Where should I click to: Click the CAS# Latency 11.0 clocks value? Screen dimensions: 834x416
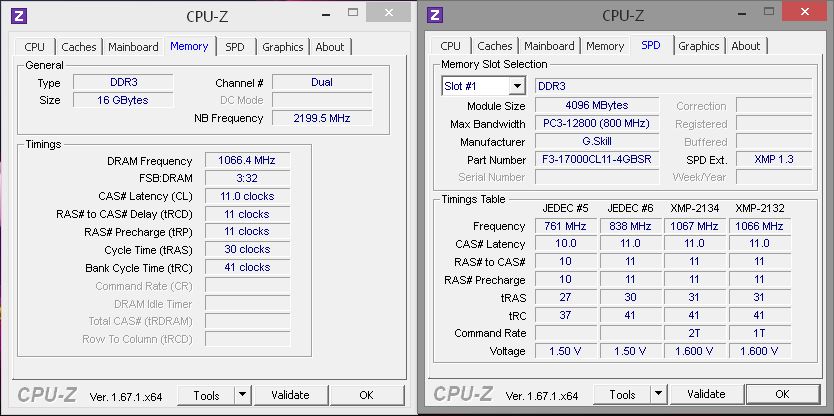pos(248,196)
